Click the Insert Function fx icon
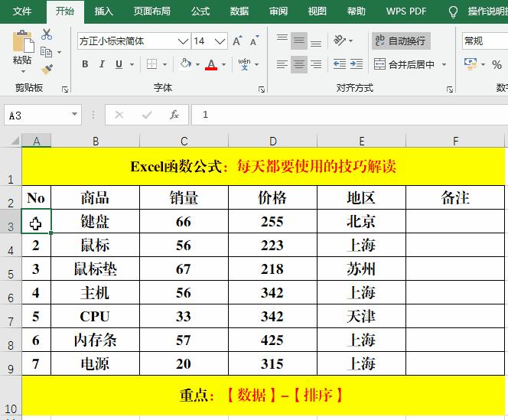Screen dimensions: 508x420 point(174,115)
